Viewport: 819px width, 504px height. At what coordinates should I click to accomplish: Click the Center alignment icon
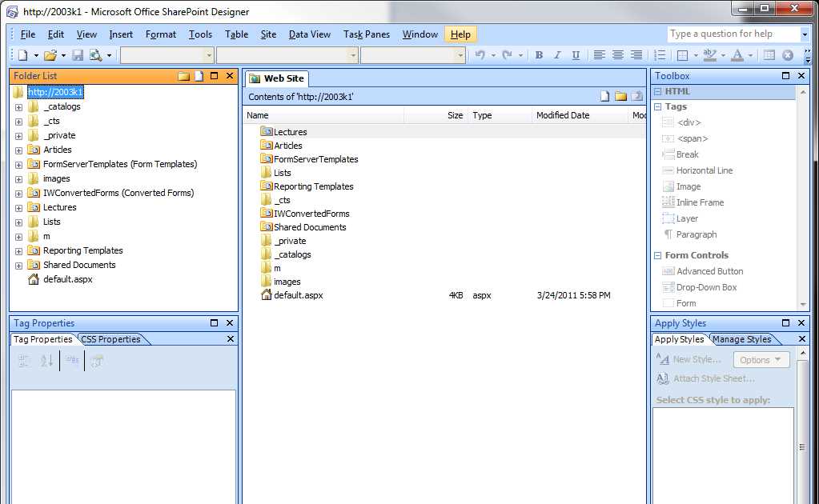point(617,54)
